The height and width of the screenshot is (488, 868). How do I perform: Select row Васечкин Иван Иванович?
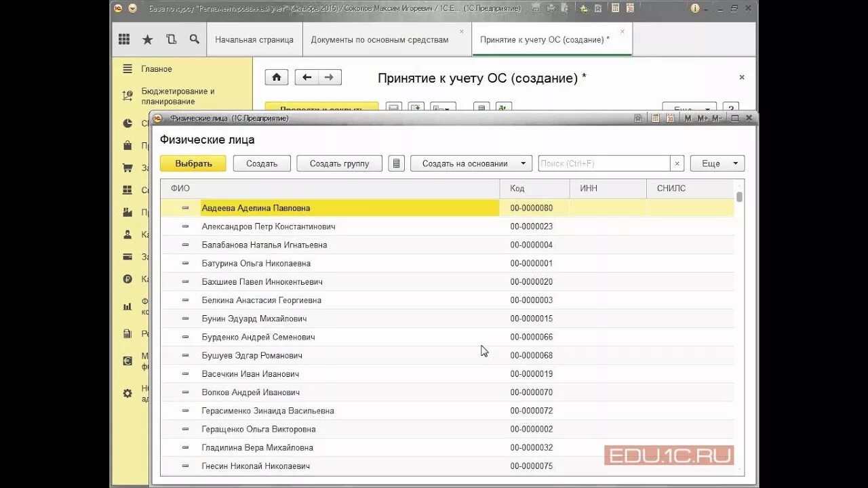click(x=448, y=374)
